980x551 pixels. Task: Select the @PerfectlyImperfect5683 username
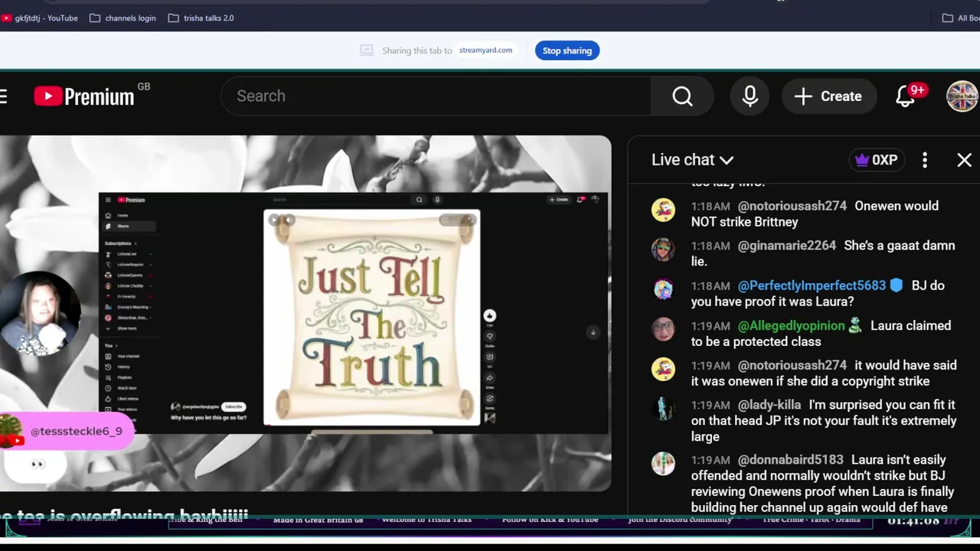click(812, 285)
